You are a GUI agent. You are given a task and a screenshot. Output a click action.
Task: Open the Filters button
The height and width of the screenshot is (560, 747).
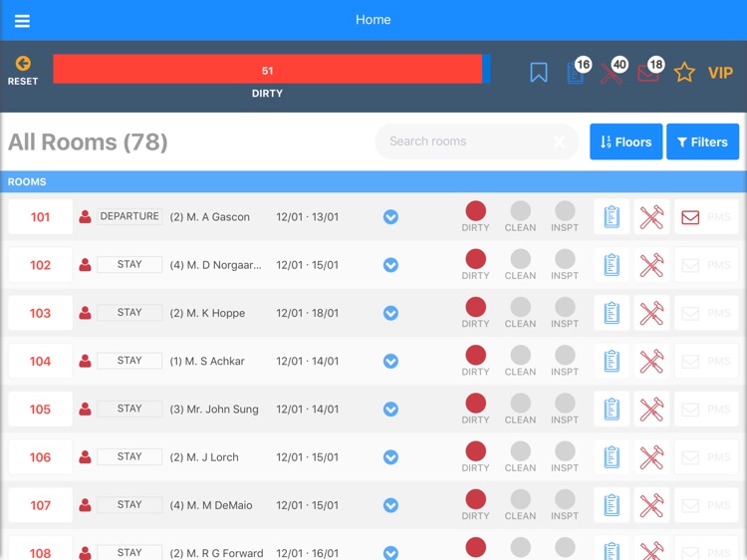[703, 141]
